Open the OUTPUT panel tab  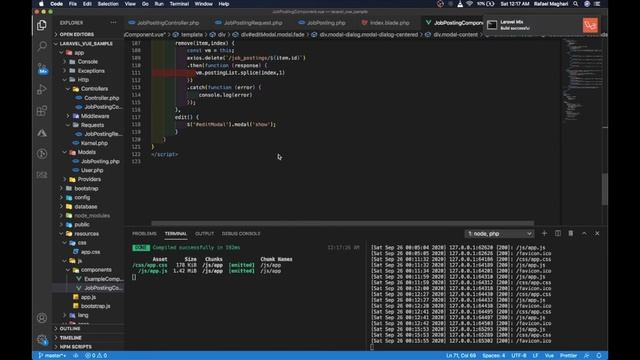204,234
